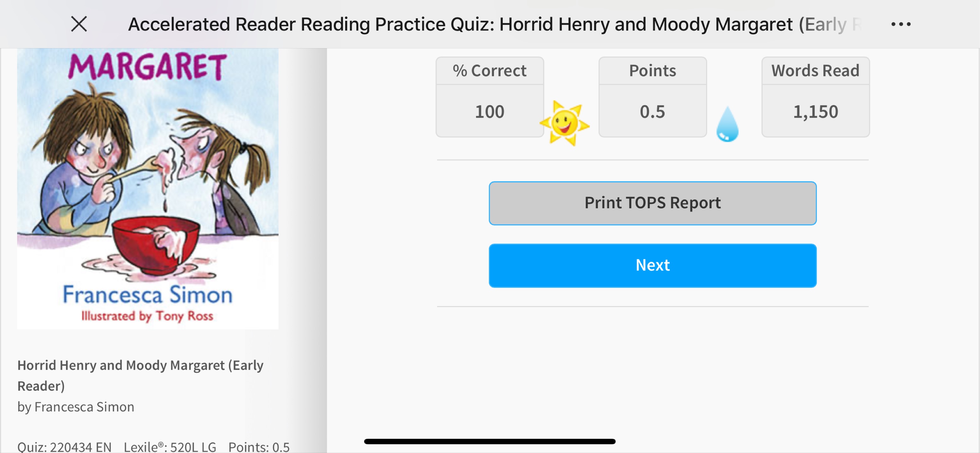The height and width of the screenshot is (453, 980).
Task: Tap the smiling sun icon
Action: pos(565,123)
